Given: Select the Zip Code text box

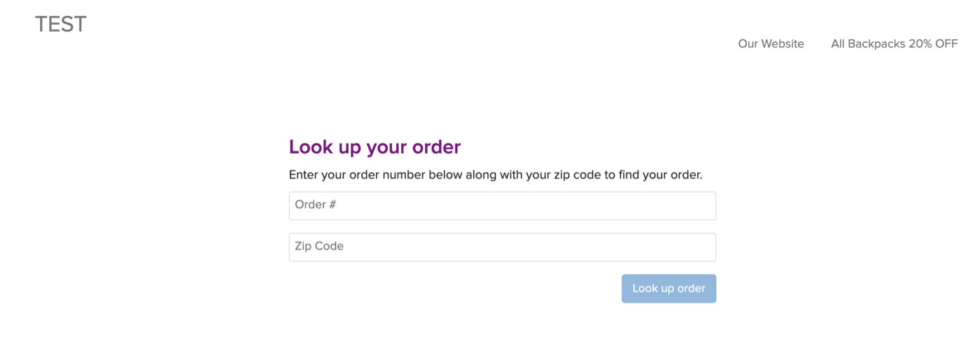Looking at the screenshot, I should tap(502, 247).
